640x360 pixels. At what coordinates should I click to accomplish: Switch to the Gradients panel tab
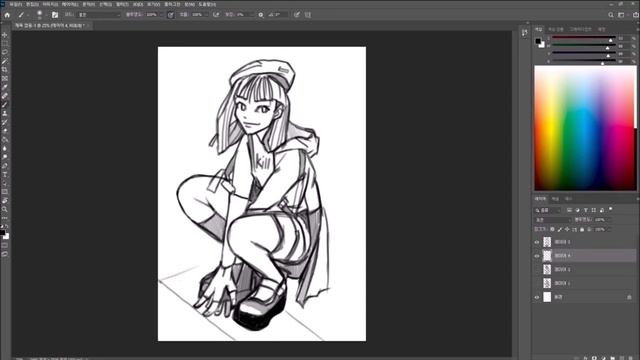point(580,29)
